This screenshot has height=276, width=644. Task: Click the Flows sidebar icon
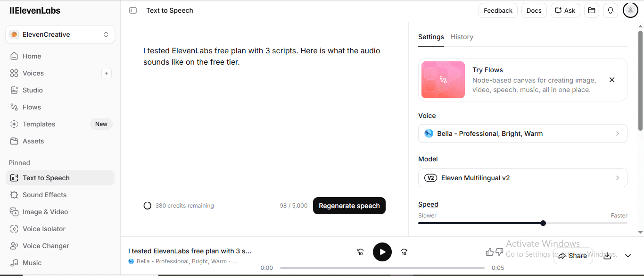pyautogui.click(x=14, y=107)
